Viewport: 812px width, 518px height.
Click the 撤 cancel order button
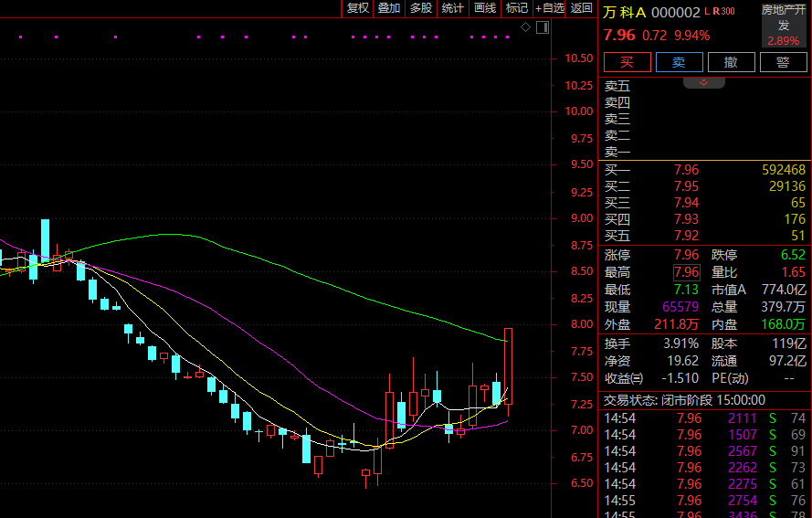(x=731, y=62)
